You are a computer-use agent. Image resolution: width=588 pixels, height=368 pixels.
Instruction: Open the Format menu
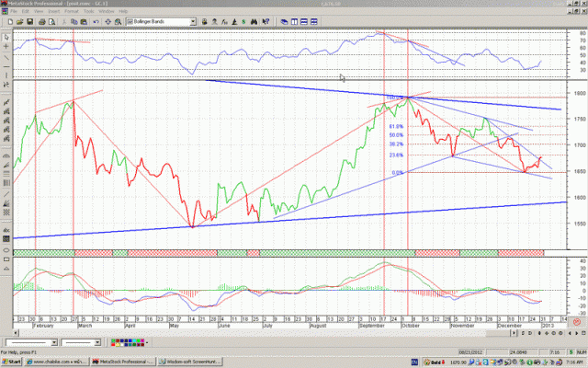tap(66, 11)
